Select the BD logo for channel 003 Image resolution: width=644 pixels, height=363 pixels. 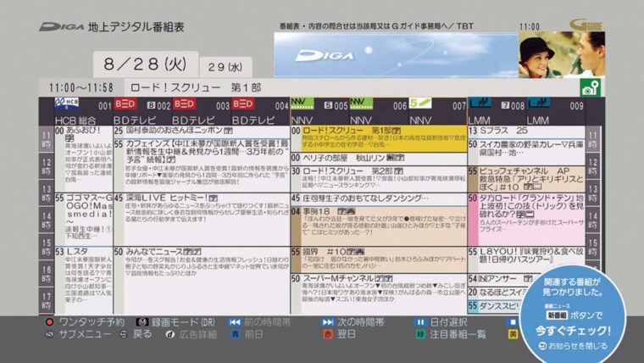[x=184, y=104]
